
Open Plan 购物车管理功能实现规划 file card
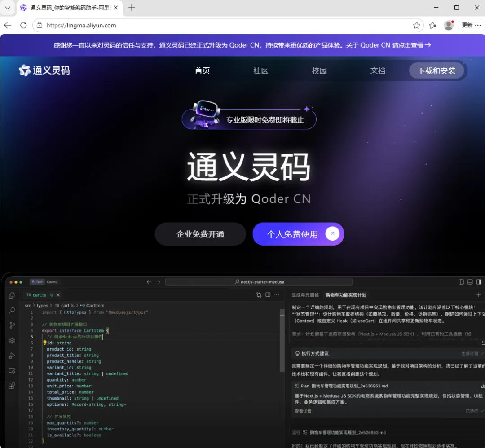pyautogui.click(x=388, y=398)
